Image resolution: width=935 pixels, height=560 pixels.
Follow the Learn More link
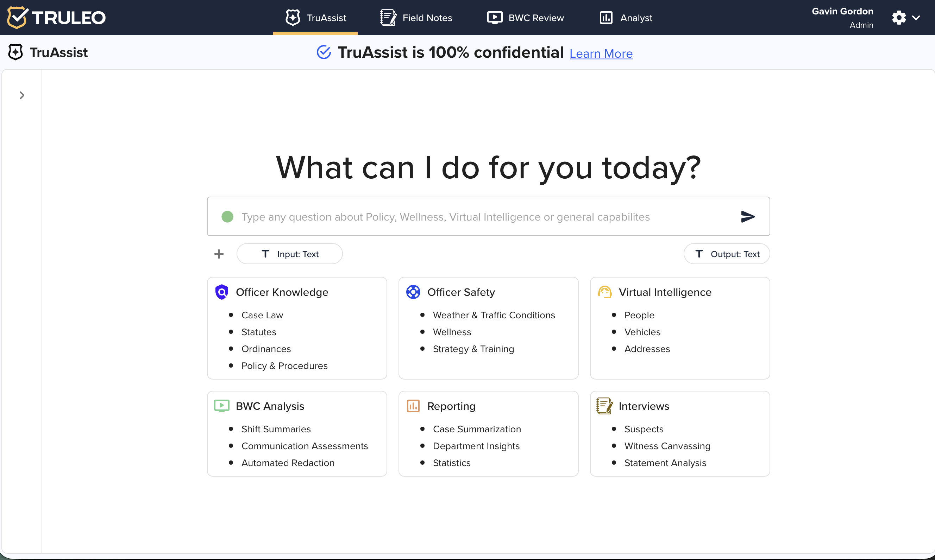pos(601,53)
